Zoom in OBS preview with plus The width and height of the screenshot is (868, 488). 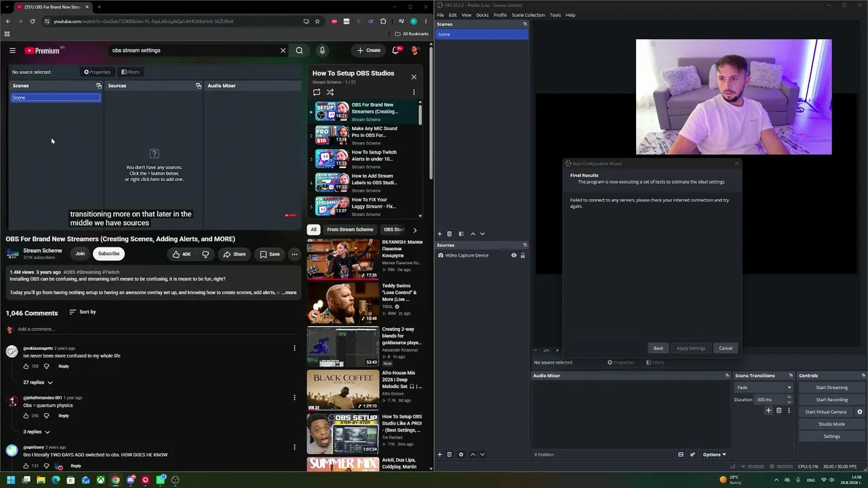click(x=557, y=350)
